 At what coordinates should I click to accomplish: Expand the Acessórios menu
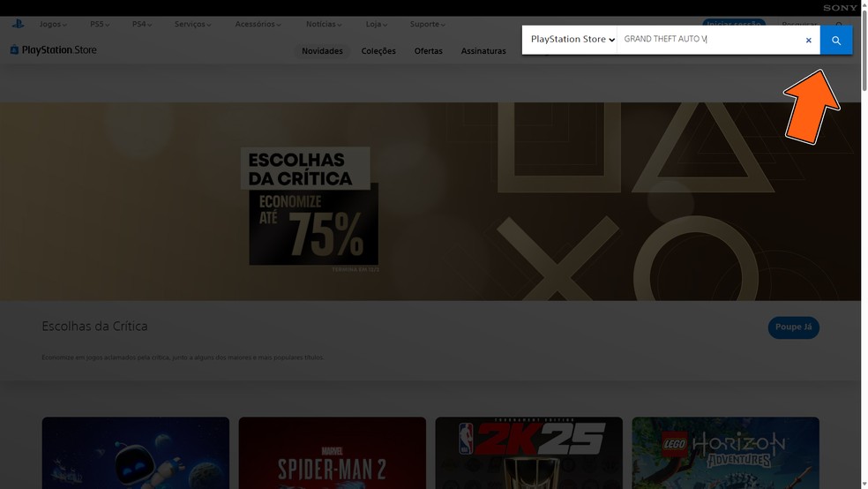pos(258,25)
